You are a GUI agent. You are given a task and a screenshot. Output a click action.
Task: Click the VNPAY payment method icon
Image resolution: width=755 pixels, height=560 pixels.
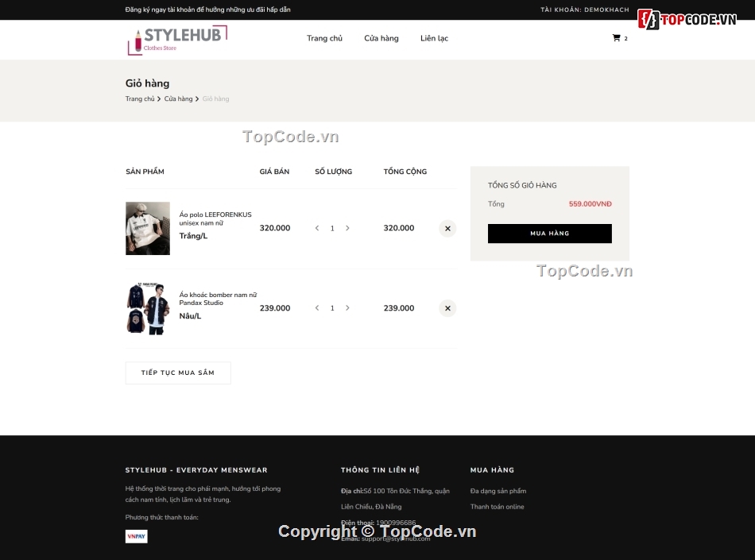click(136, 536)
